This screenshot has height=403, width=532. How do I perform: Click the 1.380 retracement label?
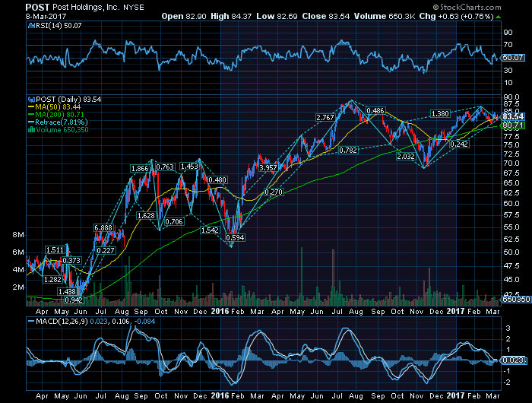pos(440,114)
